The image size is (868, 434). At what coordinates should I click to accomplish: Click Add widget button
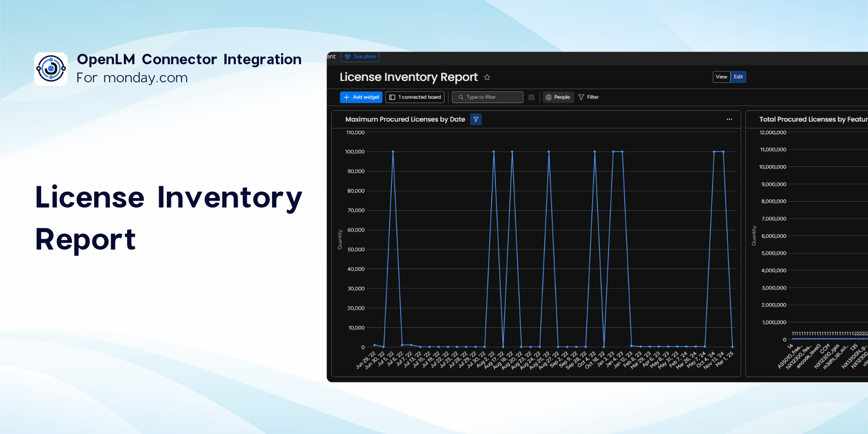[x=361, y=97]
